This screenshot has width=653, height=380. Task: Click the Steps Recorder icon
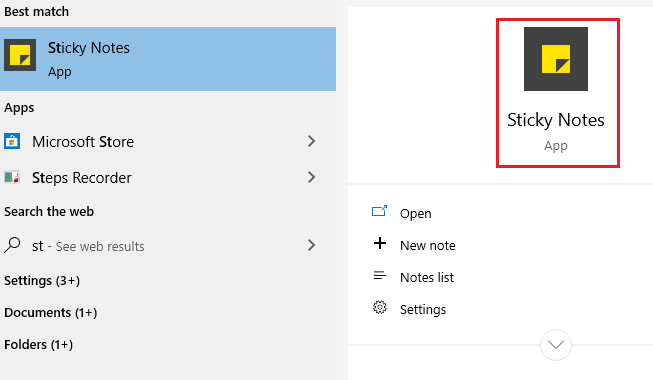12,178
